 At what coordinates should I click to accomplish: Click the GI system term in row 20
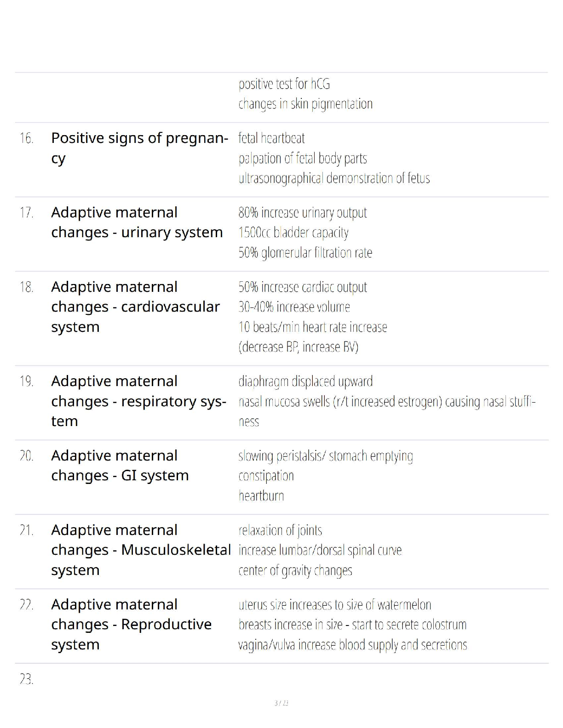coord(120,465)
